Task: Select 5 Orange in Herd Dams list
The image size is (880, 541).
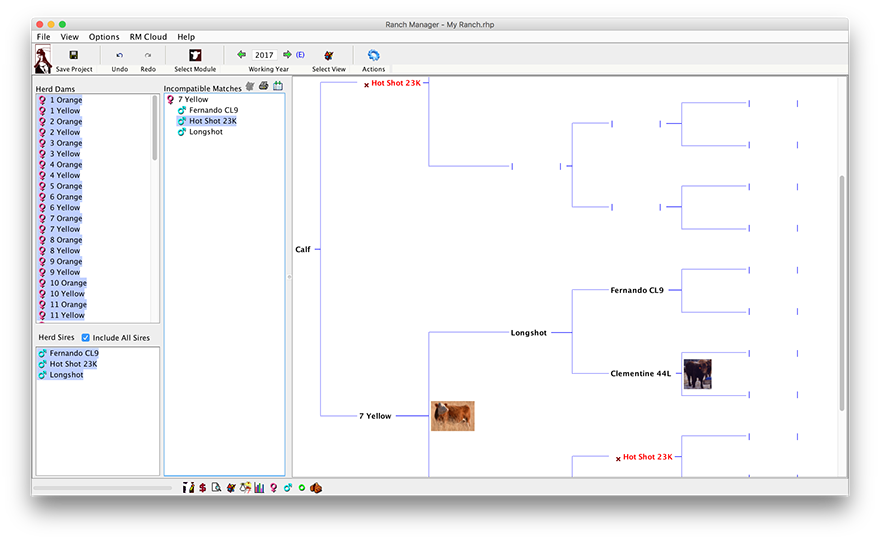Action: [x=69, y=186]
